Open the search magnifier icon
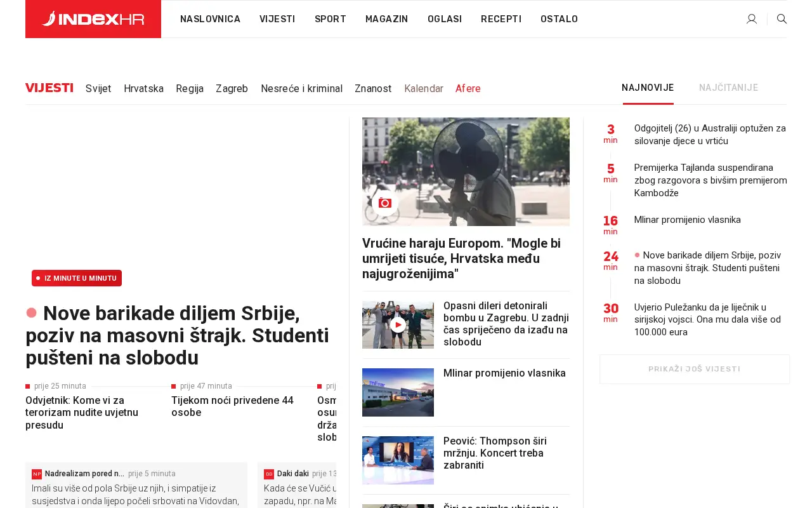The image size is (812, 508). (x=782, y=19)
